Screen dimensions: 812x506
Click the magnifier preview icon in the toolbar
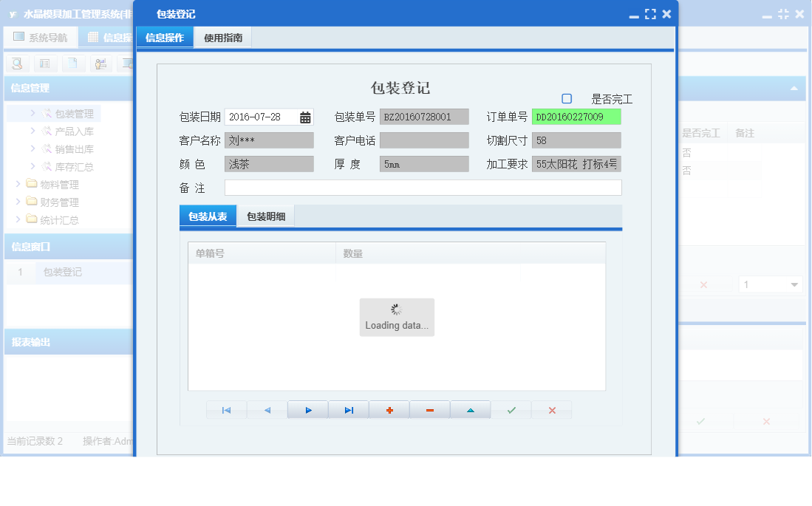click(16, 64)
